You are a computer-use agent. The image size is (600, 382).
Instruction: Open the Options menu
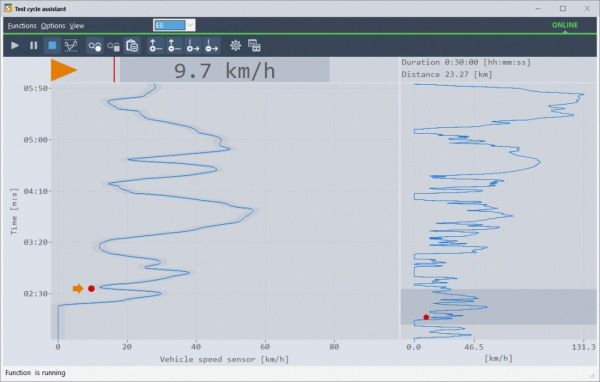(x=53, y=26)
